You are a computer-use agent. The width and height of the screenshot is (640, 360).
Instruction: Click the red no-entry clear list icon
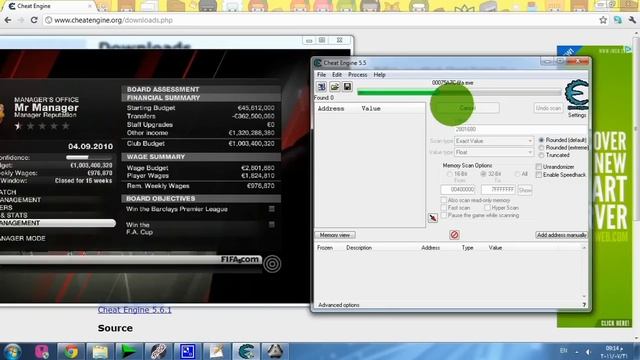(x=454, y=235)
